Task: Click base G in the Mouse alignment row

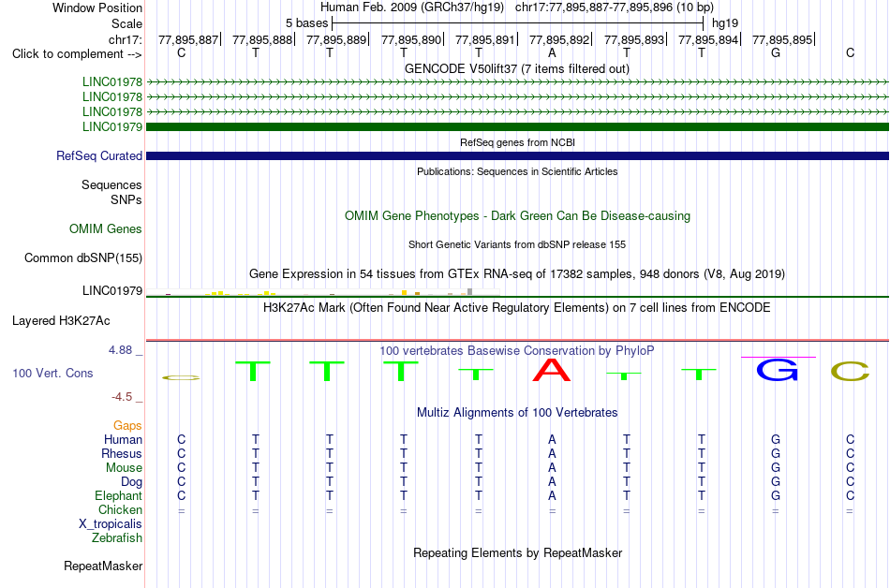Action: pos(776,468)
